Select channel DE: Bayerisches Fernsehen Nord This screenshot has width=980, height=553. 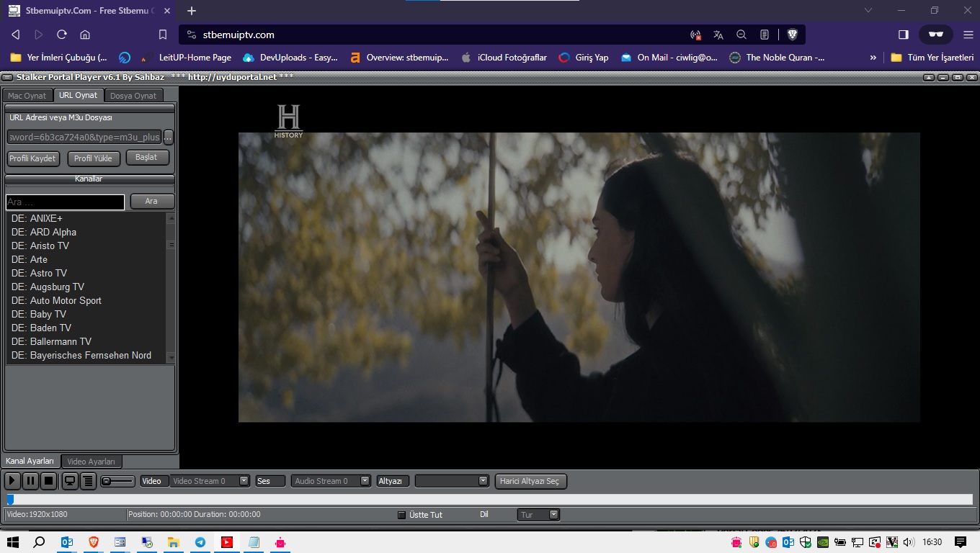[86, 355]
